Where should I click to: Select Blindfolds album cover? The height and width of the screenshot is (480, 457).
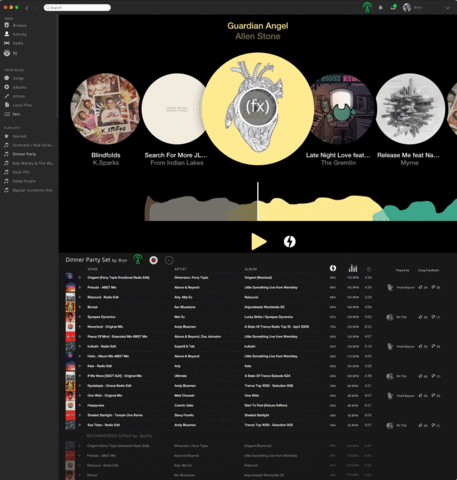[105, 109]
